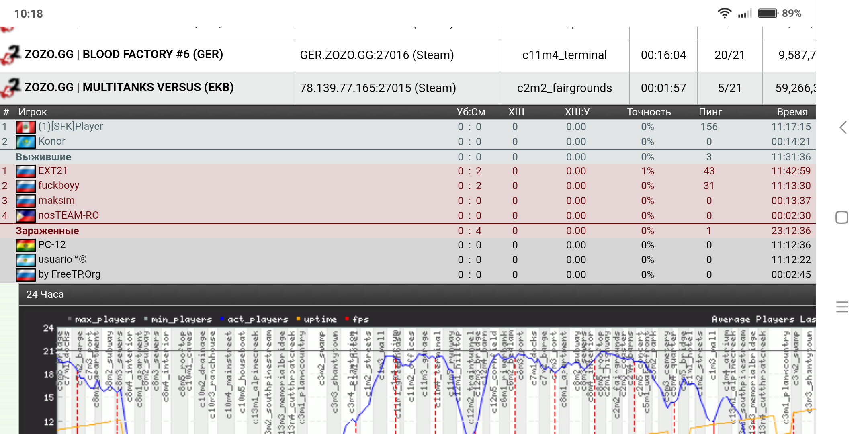Screen dimensions: 868x434
Task: Click flag icon next to Konor
Action: (25, 142)
